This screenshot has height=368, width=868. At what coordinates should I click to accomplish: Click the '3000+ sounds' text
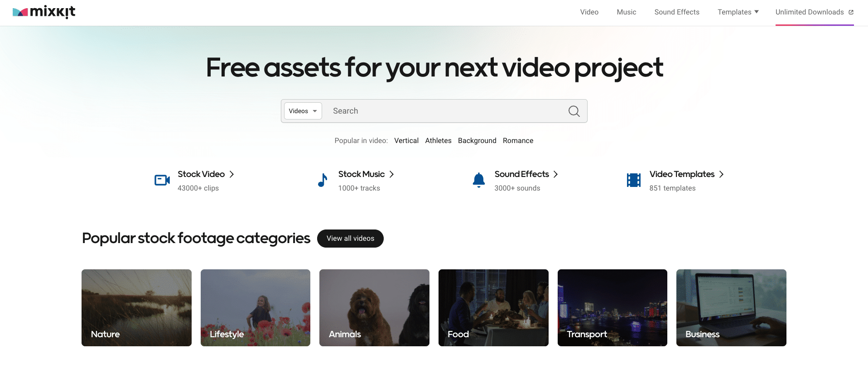pos(517,188)
